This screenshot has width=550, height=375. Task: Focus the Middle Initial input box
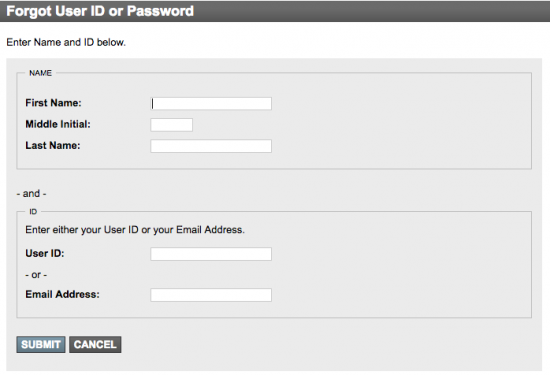click(x=172, y=125)
